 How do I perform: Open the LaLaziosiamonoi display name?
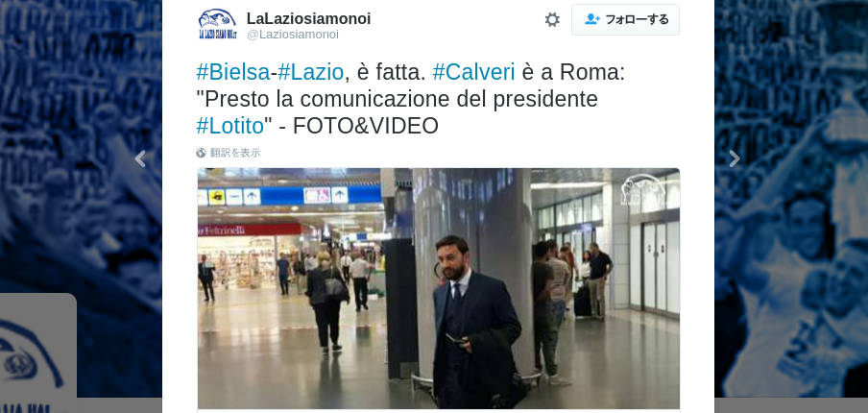click(308, 18)
